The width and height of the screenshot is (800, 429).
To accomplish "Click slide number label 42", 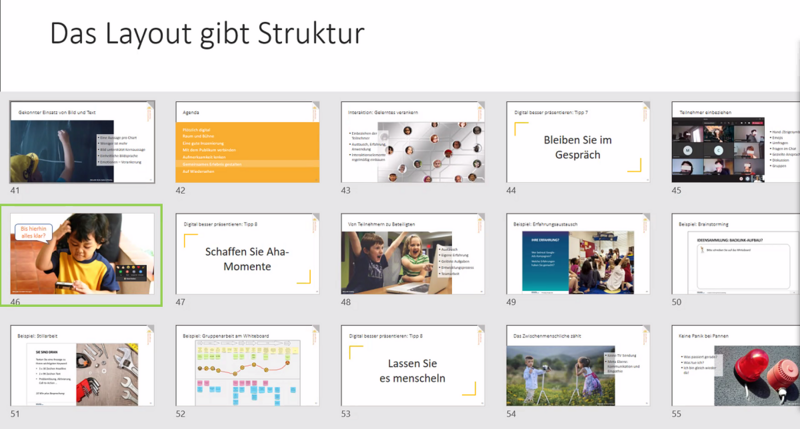I will [x=181, y=190].
